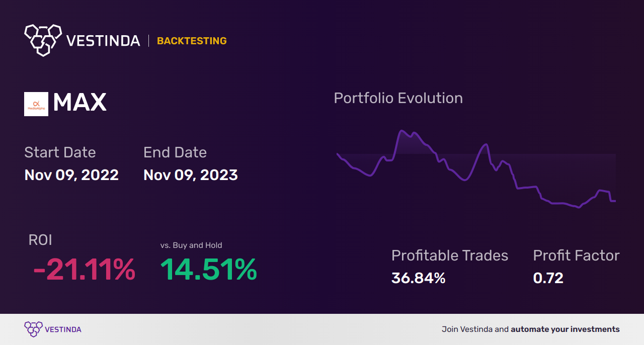644x345 pixels.
Task: Click the Profitable Trades value 36.84%
Action: tap(418, 278)
